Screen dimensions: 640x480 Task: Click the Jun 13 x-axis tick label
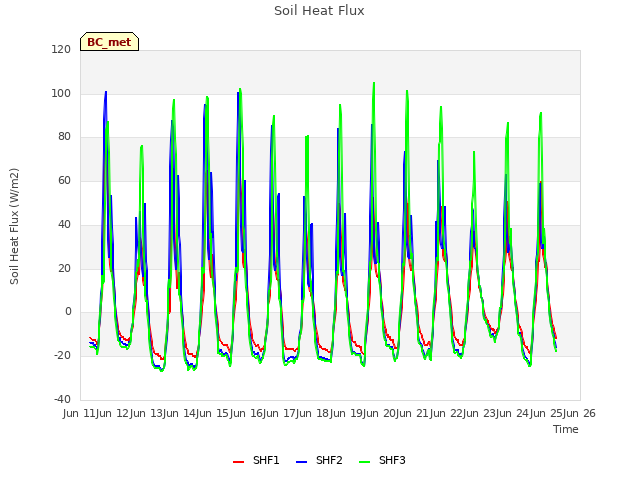pos(147,413)
